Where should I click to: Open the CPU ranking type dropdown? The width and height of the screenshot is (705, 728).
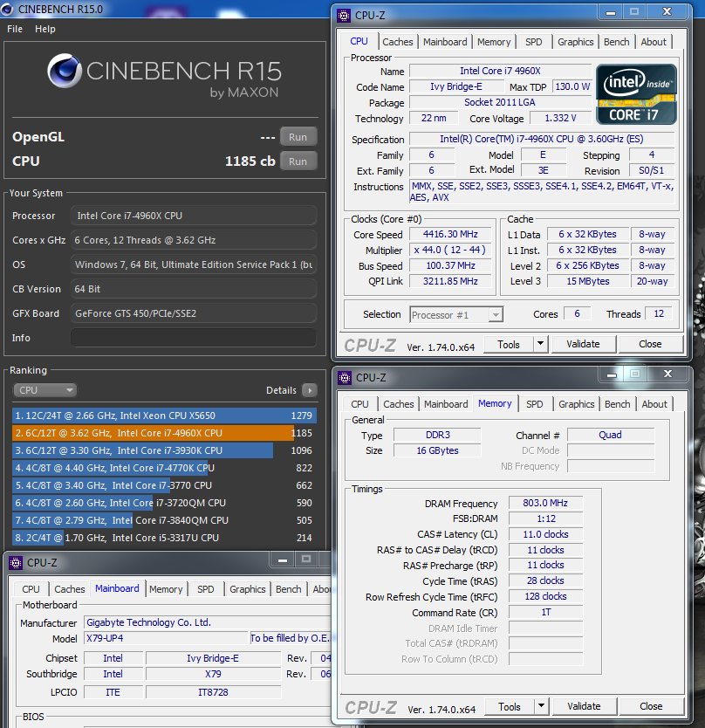click(44, 390)
